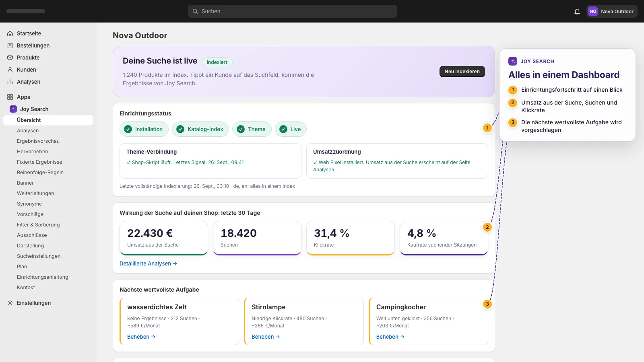Follow the Detaillierte Analysen link
The image size is (644, 362).
148,263
